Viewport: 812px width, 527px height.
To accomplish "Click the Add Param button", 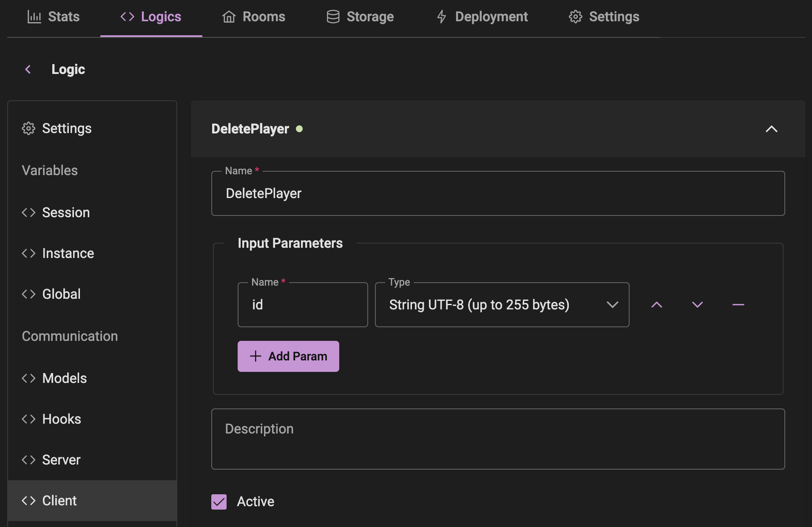I will (x=288, y=356).
